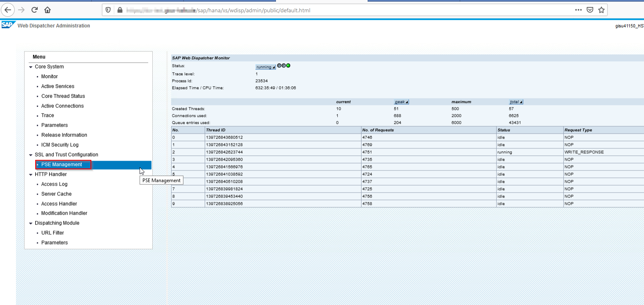Collapse the HTTP Handler section
644x305 pixels.
31,175
